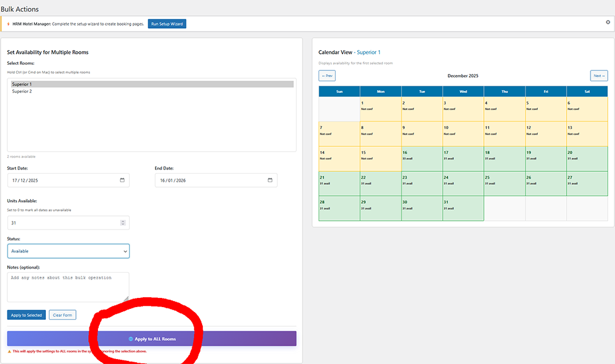This screenshot has width=615, height=364.
Task: Select December 7 calendar cell
Action: point(339,134)
